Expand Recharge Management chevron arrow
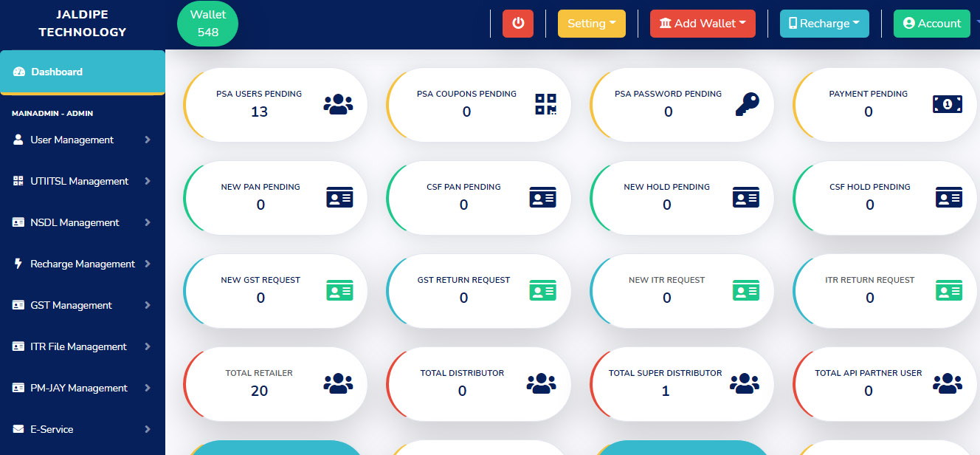Screen dimensions: 980x455 (148, 264)
